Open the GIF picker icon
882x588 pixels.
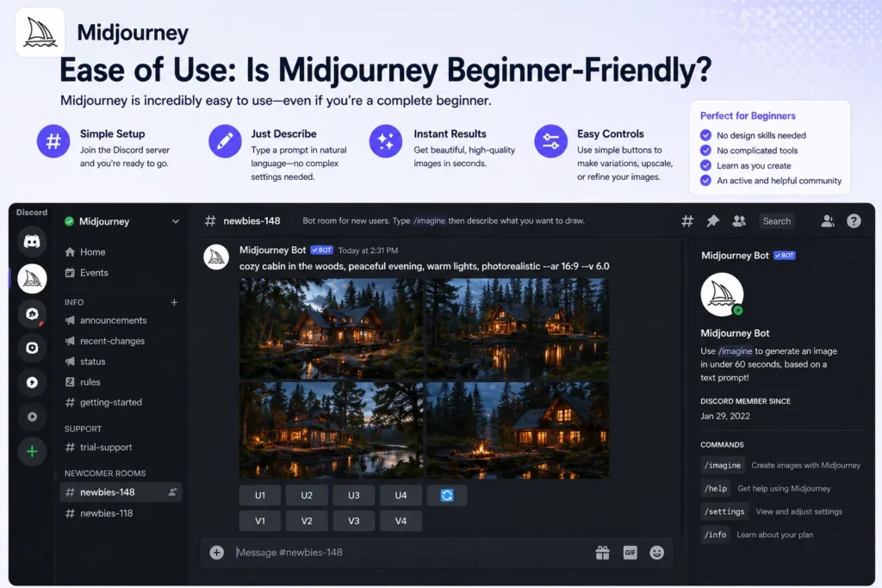[x=630, y=553]
